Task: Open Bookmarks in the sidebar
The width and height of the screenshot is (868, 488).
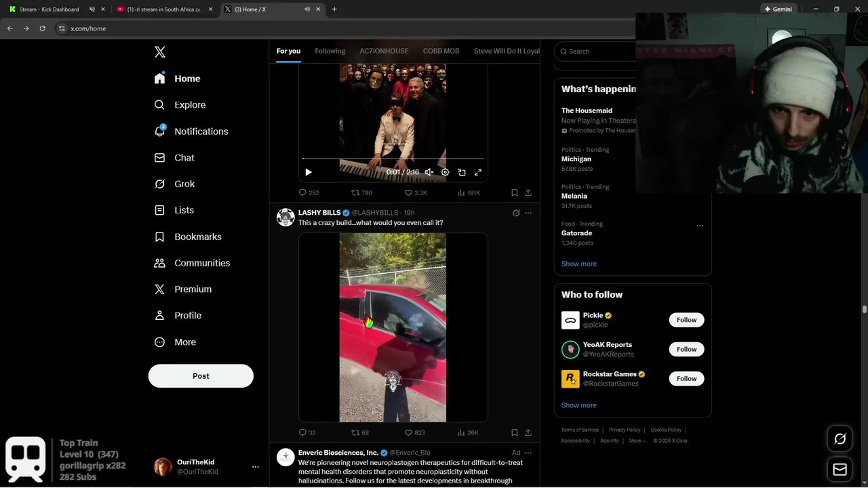Action: coord(188,237)
